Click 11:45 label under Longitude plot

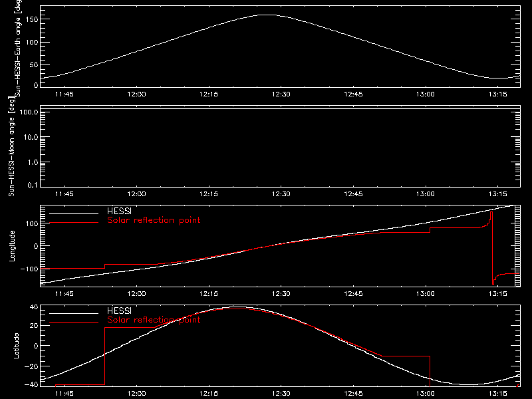[64, 293]
